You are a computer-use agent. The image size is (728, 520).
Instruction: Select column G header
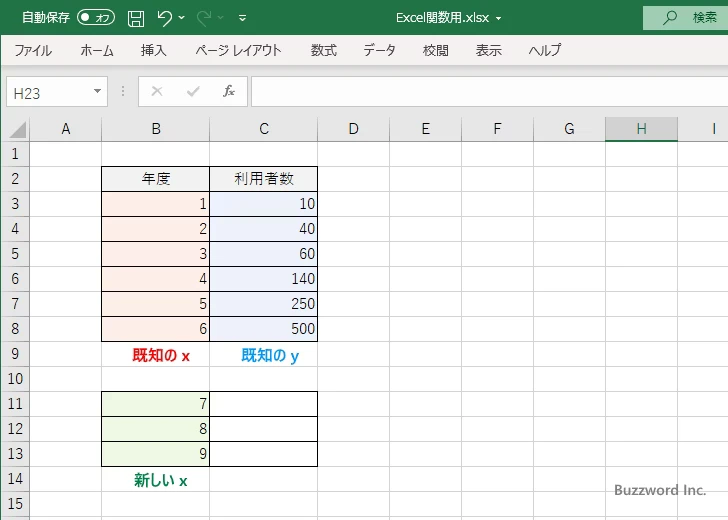click(x=570, y=129)
